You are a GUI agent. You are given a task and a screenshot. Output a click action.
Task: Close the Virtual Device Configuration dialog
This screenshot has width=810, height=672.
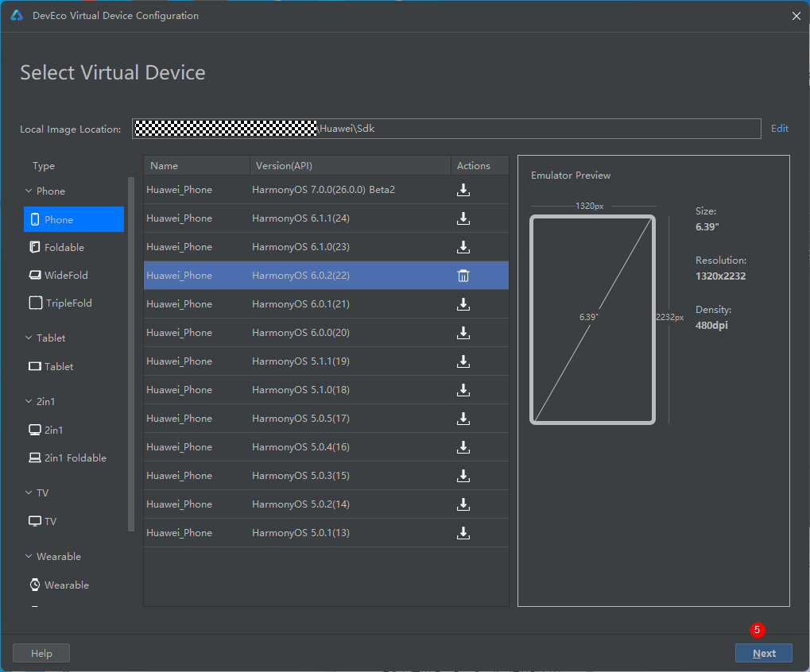796,16
